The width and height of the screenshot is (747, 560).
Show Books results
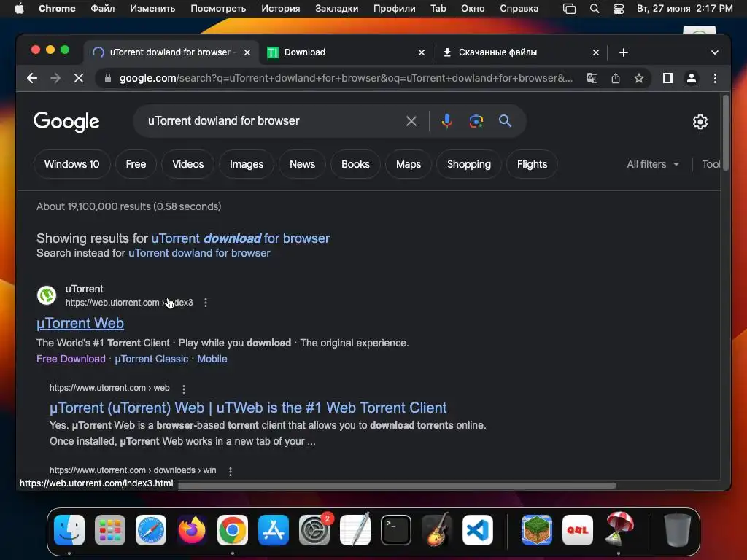click(355, 164)
